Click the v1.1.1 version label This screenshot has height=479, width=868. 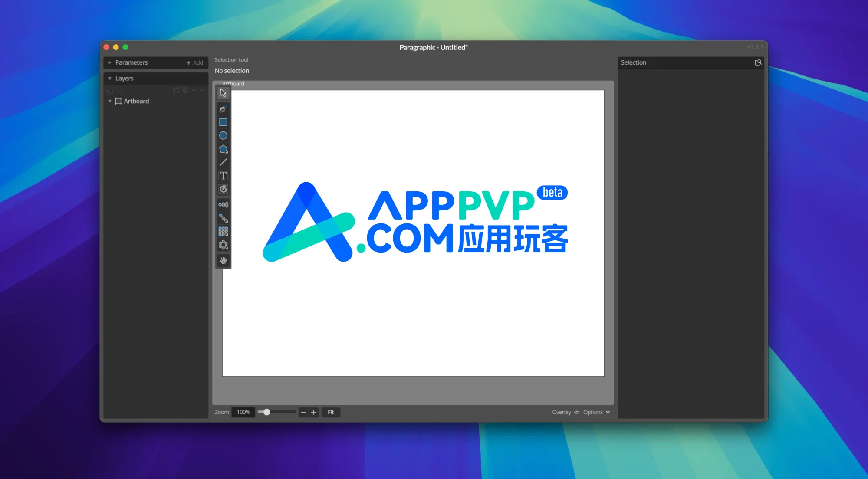pyautogui.click(x=755, y=47)
